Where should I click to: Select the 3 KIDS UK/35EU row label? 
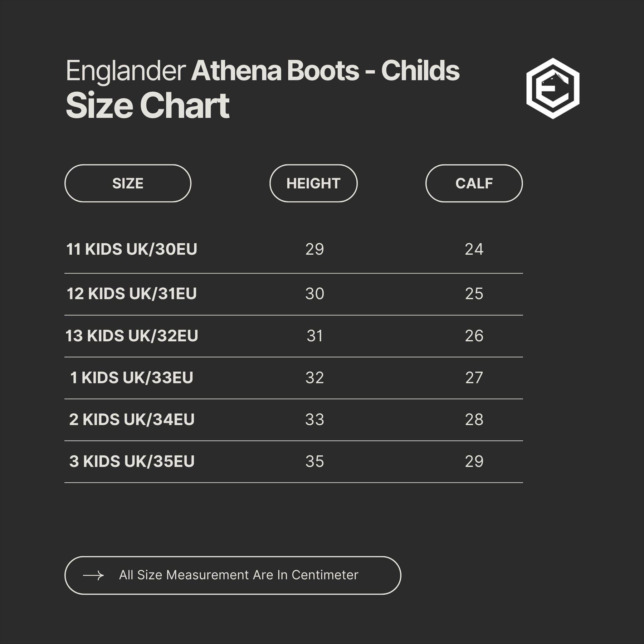(x=132, y=462)
